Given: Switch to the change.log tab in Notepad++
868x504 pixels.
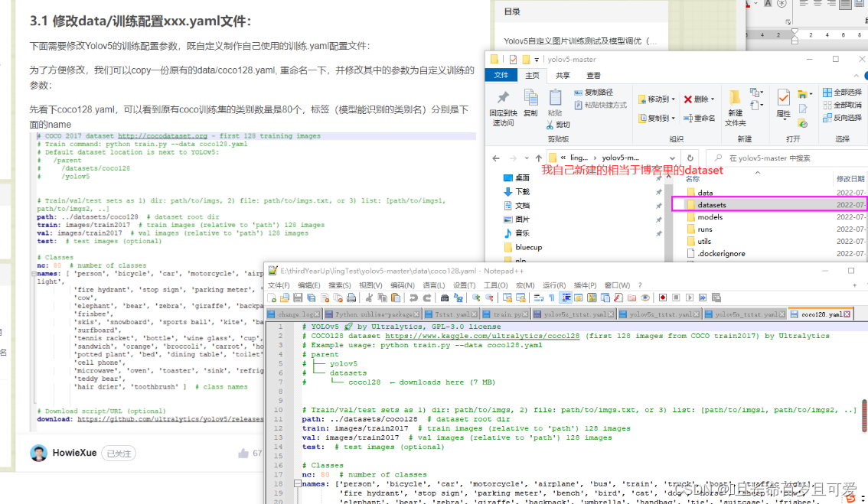Looking at the screenshot, I should tap(294, 314).
